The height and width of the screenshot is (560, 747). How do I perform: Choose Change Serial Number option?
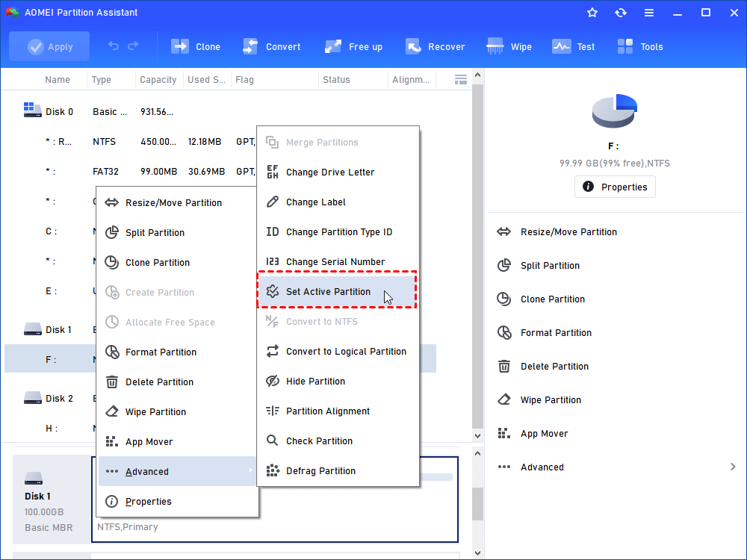tap(338, 261)
